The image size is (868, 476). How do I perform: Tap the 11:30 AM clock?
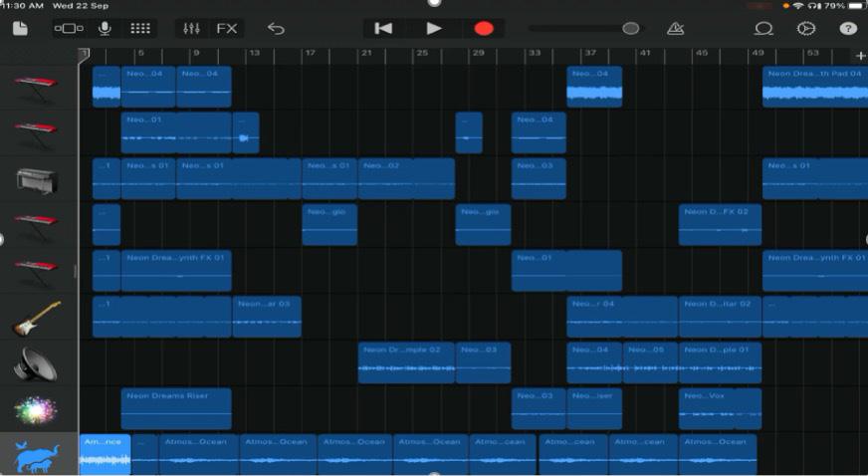click(x=22, y=6)
